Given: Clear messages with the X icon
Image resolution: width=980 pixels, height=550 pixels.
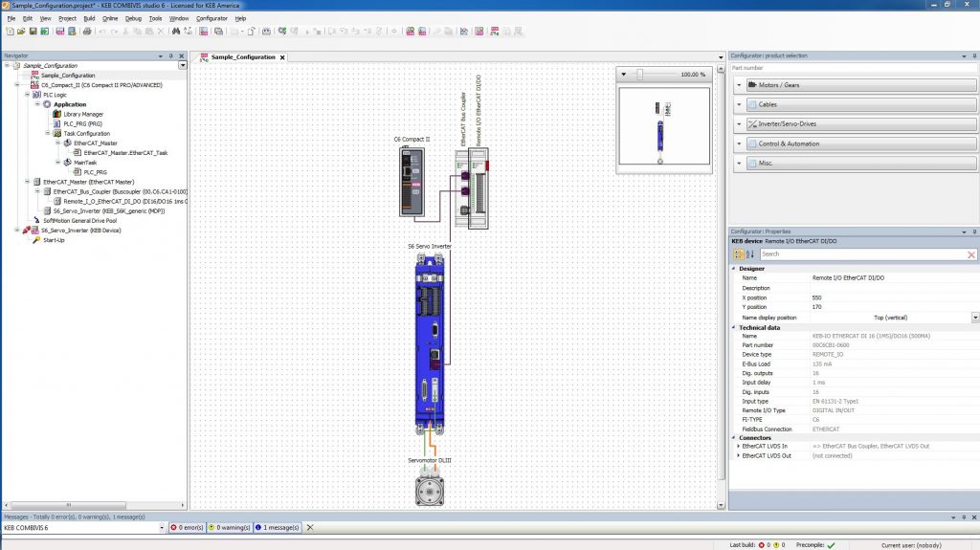Looking at the screenshot, I should click(310, 527).
